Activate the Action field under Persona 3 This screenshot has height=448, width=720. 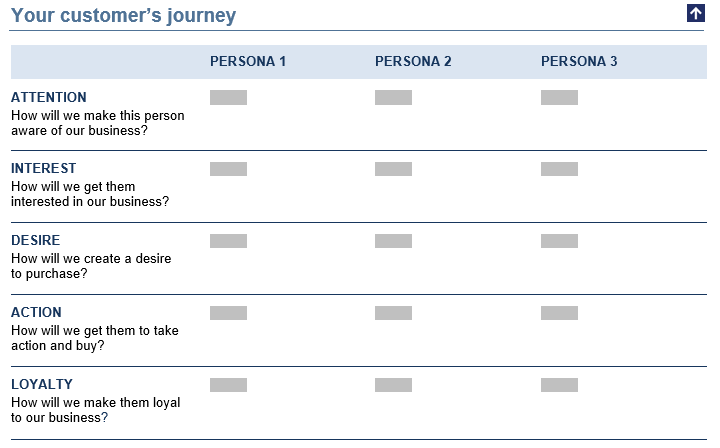[559, 313]
